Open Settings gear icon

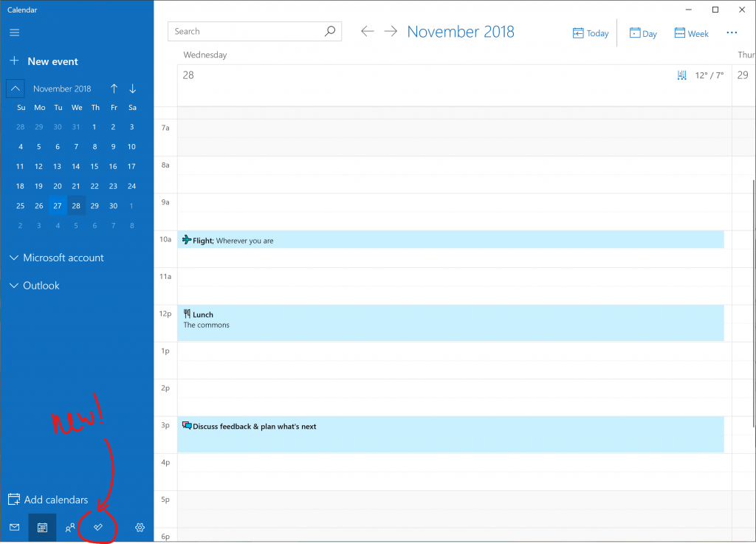[x=140, y=528]
